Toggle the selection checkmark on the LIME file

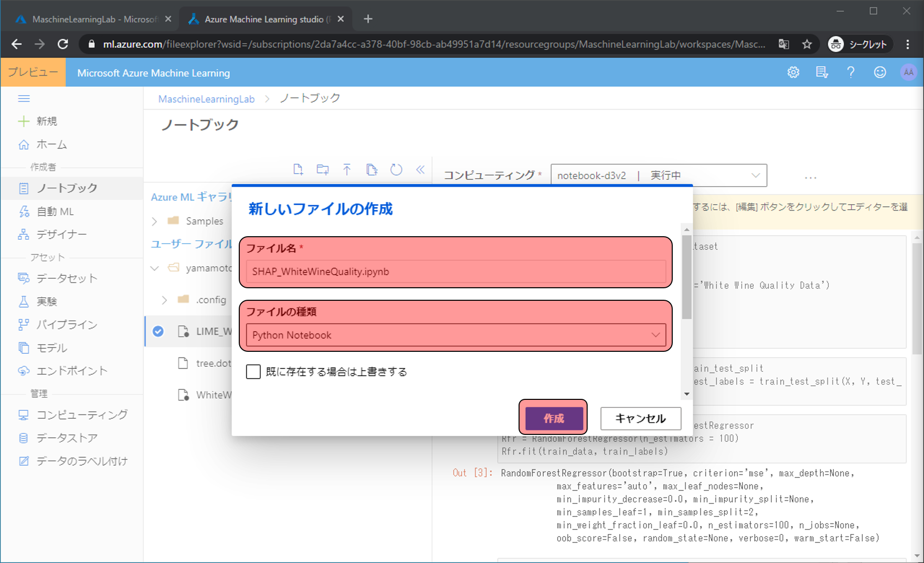[158, 331]
